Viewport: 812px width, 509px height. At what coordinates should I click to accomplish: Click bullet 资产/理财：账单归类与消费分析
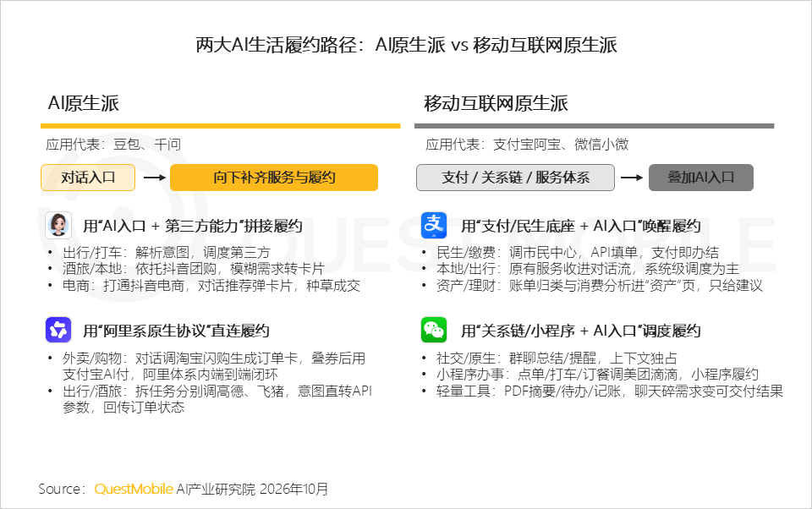600,285
